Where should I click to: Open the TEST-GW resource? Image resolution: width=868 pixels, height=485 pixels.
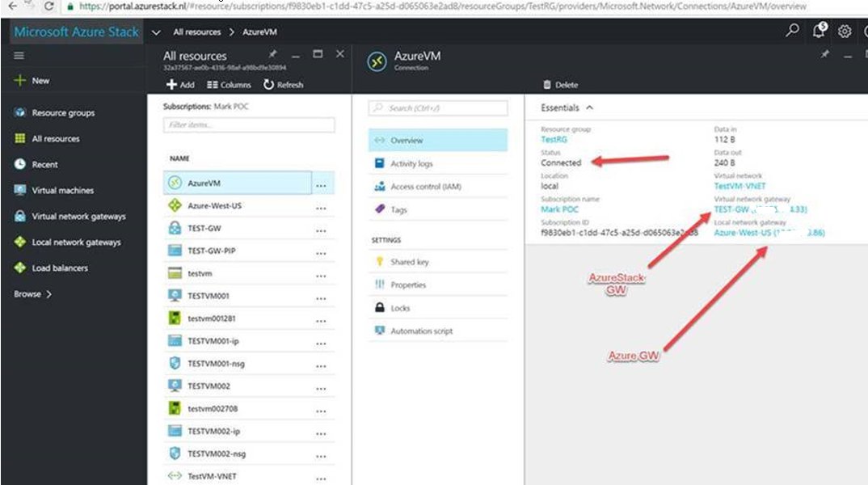pos(204,228)
